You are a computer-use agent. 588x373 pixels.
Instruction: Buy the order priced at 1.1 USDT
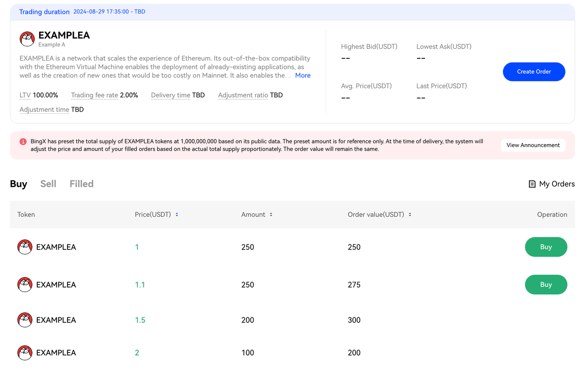[x=546, y=285]
